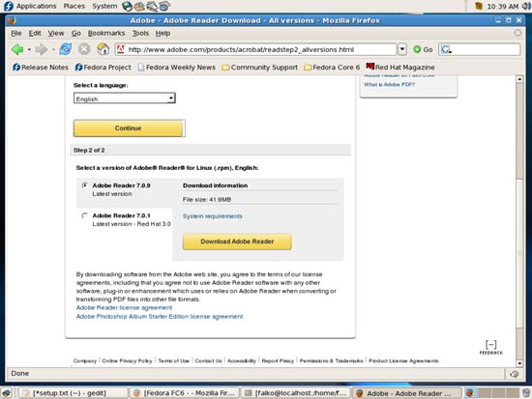The width and height of the screenshot is (532, 399).
Task: Open the View menu
Action: coord(56,33)
